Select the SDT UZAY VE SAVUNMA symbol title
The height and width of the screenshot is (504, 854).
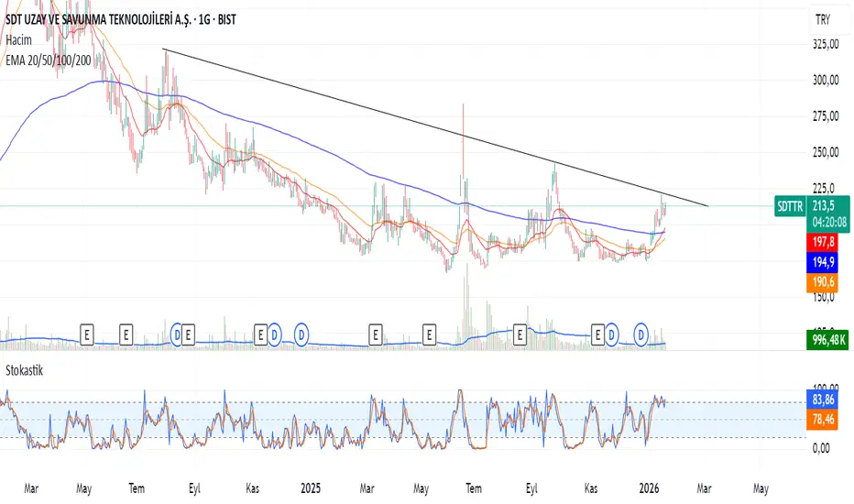[x=120, y=19]
